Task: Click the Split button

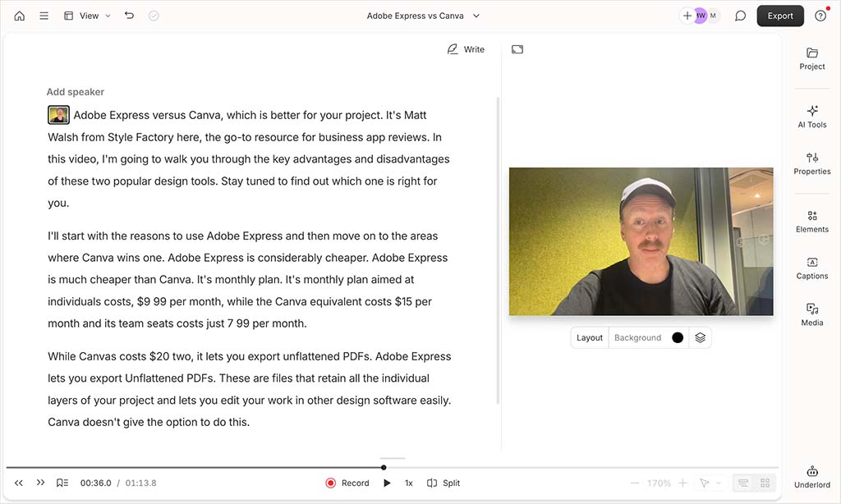Action: point(443,483)
